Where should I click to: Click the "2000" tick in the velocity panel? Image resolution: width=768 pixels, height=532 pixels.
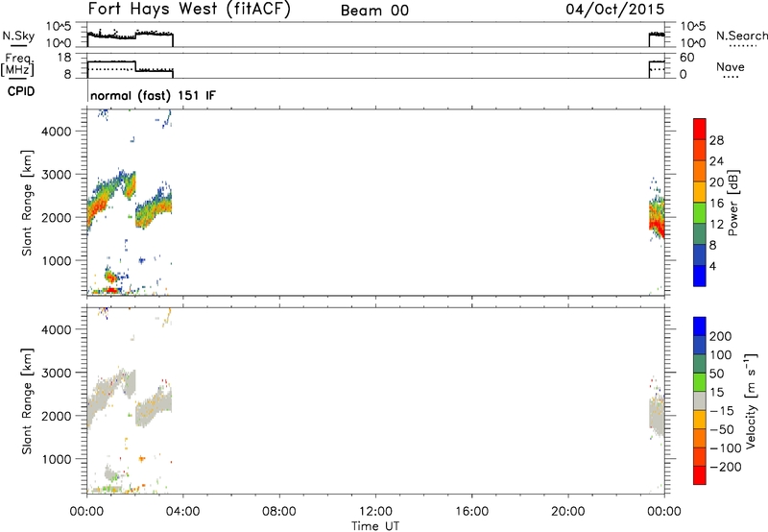coord(56,416)
